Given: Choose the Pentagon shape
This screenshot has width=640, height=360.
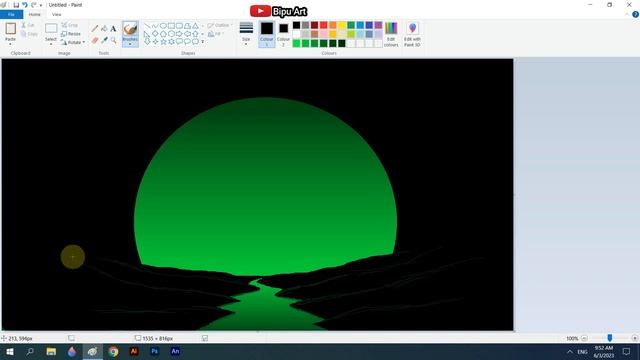Looking at the screenshot, I should pyautogui.click(x=163, y=34).
